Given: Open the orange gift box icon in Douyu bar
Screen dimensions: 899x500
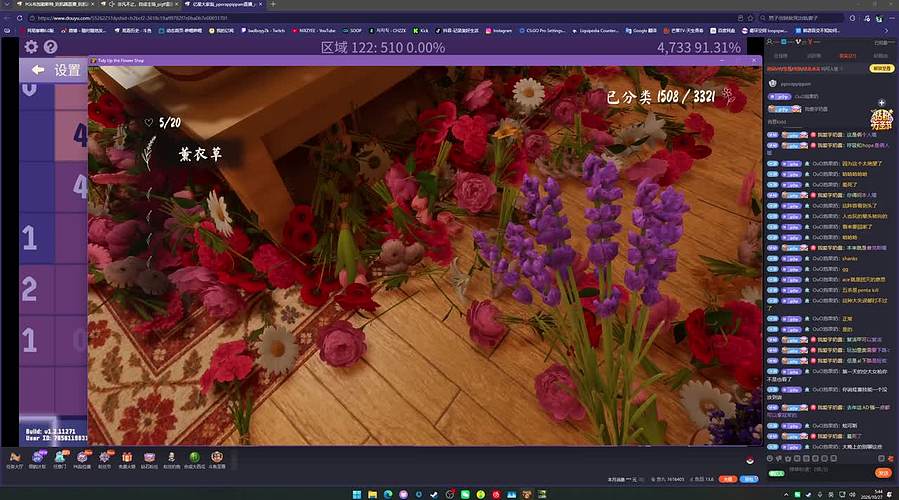Looking at the screenshot, I should click(x=127, y=457).
